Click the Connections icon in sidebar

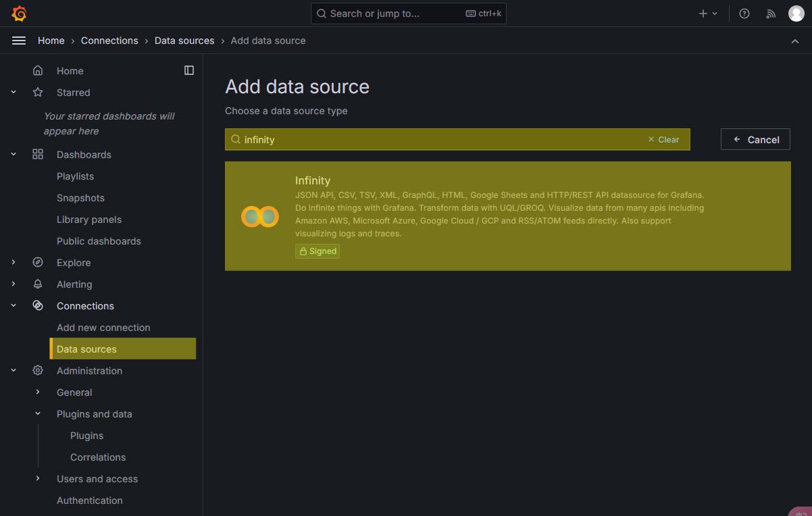click(38, 305)
